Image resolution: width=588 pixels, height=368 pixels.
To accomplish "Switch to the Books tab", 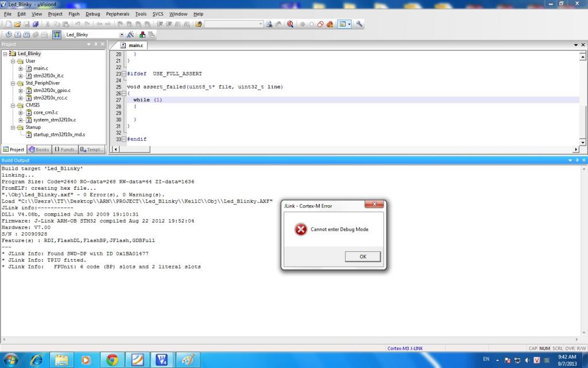I will tap(40, 149).
